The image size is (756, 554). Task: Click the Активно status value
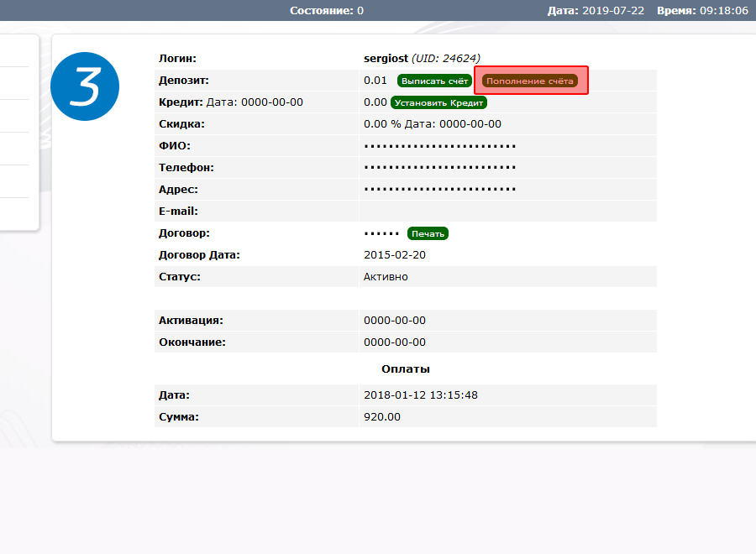tap(386, 277)
